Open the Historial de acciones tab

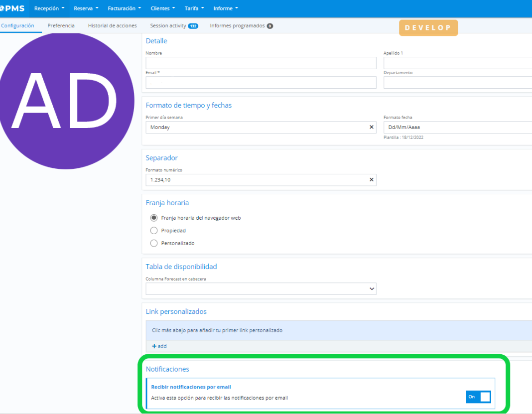pyautogui.click(x=112, y=26)
